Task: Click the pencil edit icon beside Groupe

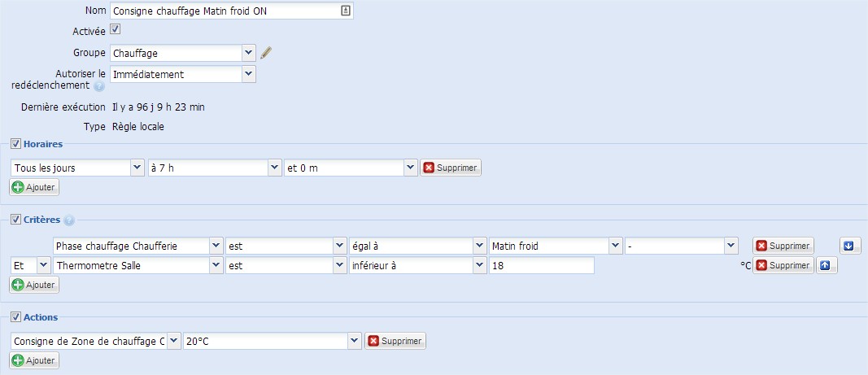Action: pyautogui.click(x=266, y=53)
